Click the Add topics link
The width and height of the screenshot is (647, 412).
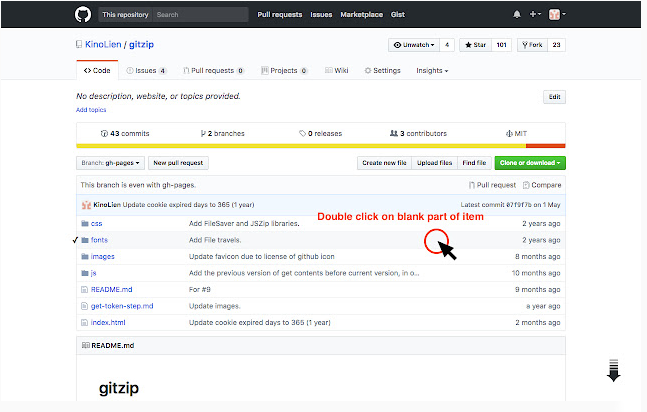[x=91, y=110]
